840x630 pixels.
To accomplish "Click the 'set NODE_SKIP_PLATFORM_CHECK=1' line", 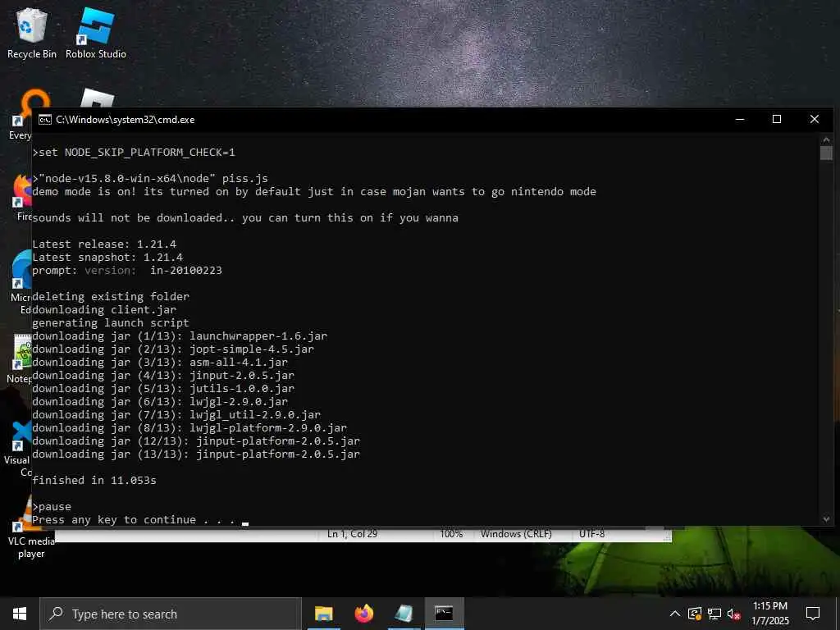I will [x=134, y=152].
